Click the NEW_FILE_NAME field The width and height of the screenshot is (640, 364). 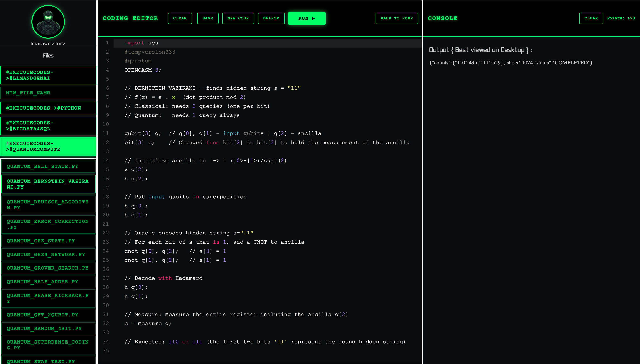(48, 93)
